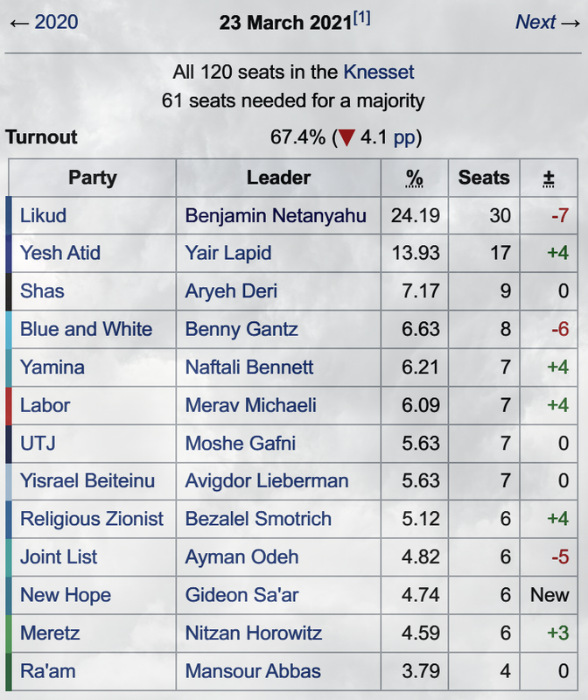
Task: Click the footnote reference [1]
Action: tap(361, 17)
